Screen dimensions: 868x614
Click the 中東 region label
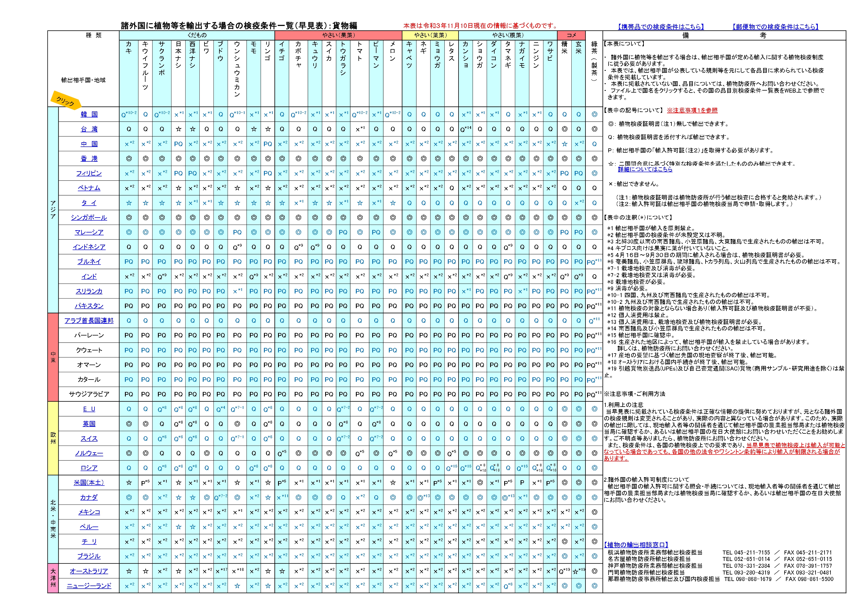(x=53, y=357)
